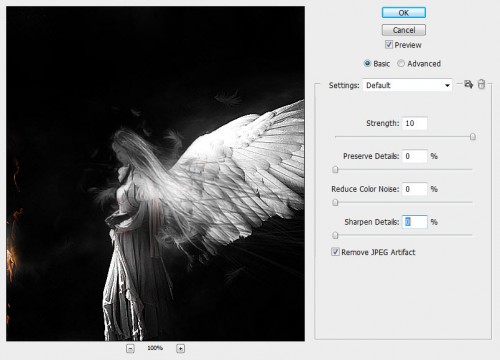This screenshot has height=360, width=500.
Task: Save a copy of current settings icon
Action: click(469, 84)
